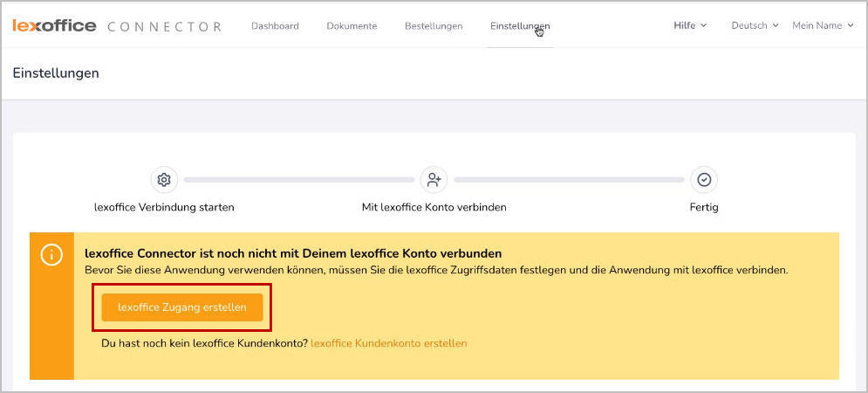
Task: Expand the Hilfe dropdown menu
Action: [690, 25]
